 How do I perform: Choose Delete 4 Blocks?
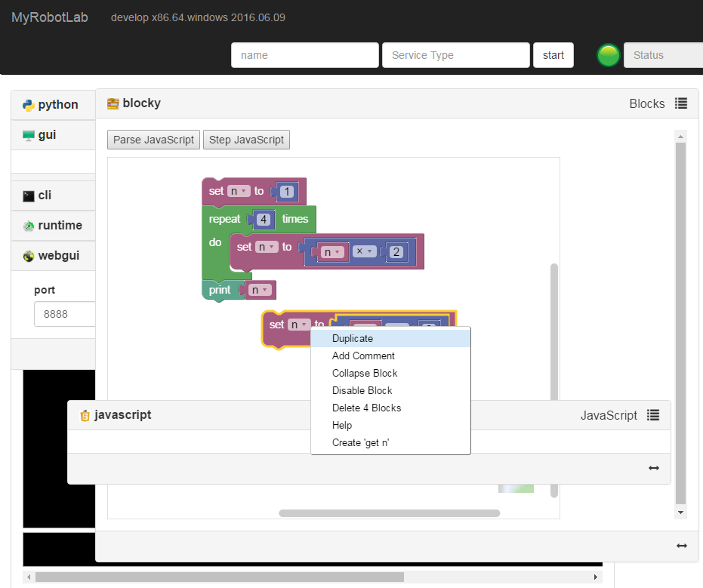390,408
